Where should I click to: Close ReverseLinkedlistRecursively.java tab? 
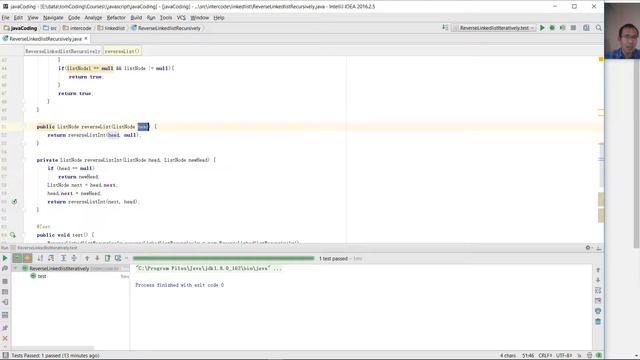pyautogui.click(x=86, y=39)
